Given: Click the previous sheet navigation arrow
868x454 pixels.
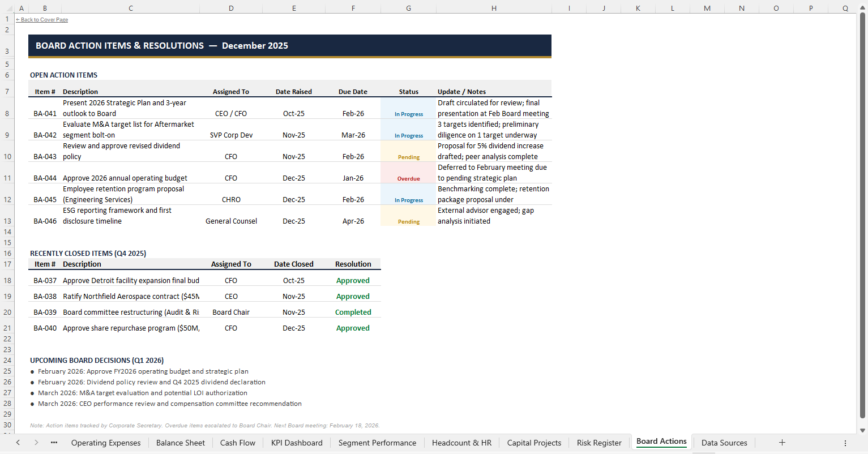Looking at the screenshot, I should point(18,443).
